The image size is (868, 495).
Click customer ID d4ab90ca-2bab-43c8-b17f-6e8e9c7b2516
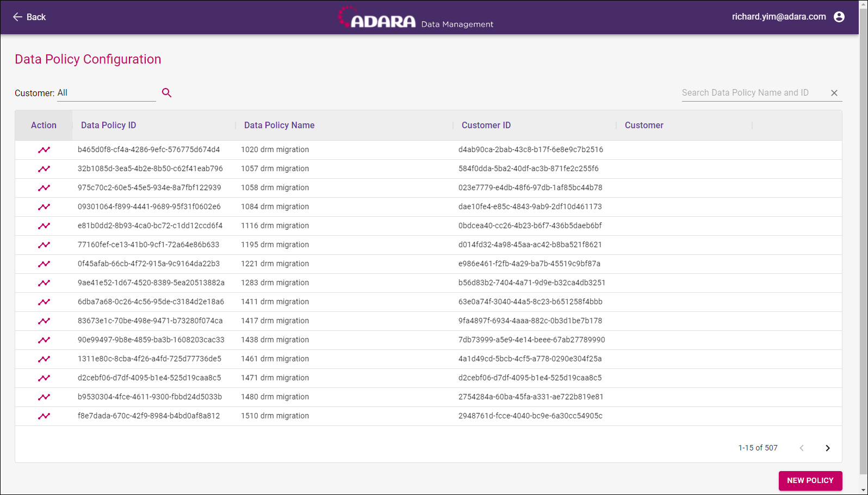coord(531,150)
